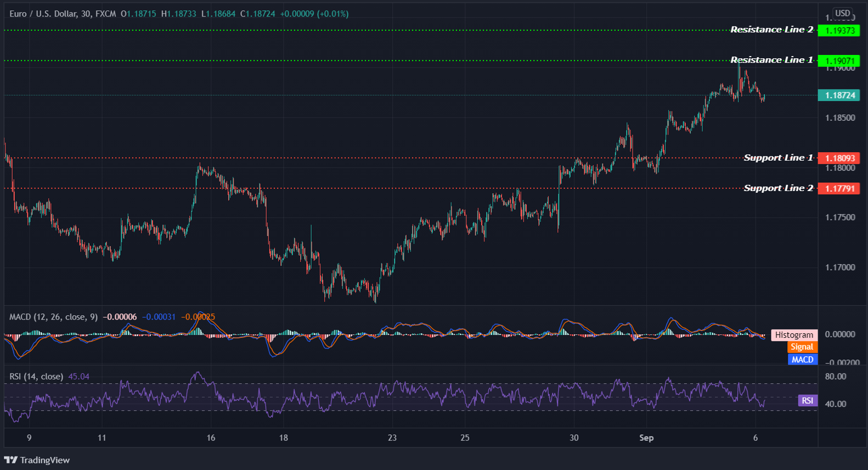Click the close price value 1.18724
The height and width of the screenshot is (470, 868).
(261, 14)
